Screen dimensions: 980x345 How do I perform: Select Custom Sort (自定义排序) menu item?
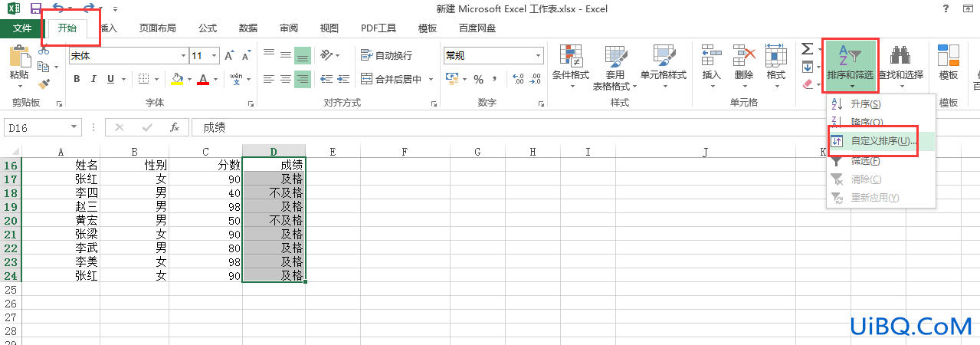click(881, 141)
